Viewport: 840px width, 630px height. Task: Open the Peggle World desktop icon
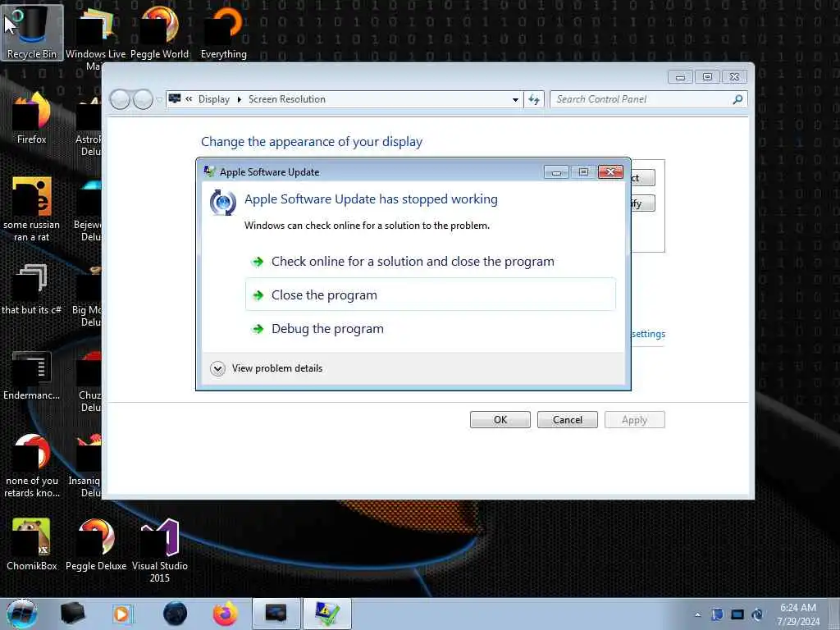159,32
